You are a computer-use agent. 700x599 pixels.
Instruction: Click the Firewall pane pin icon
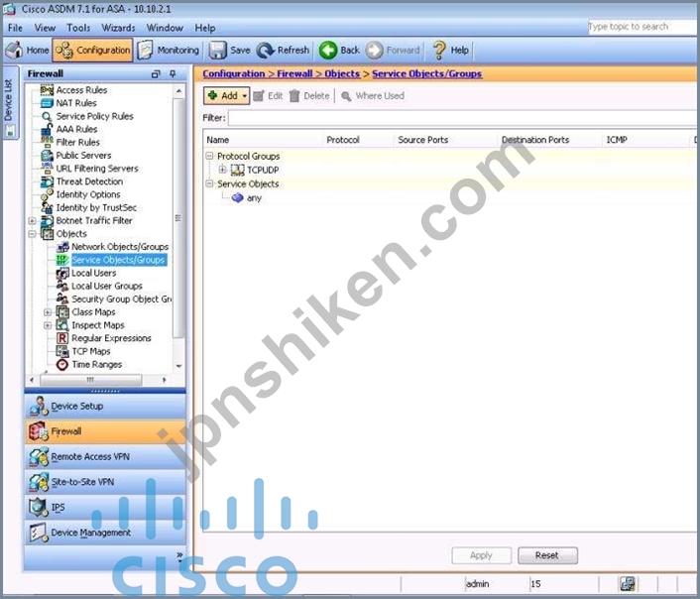(173, 73)
